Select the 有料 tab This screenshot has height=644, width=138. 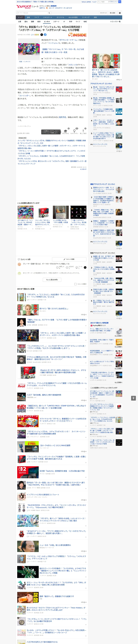[95, 17]
